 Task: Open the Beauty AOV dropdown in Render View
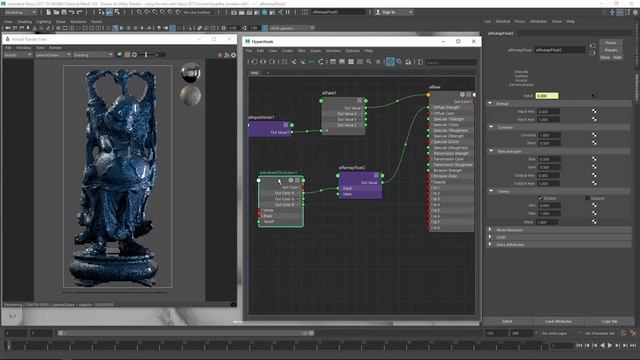[x=18, y=55]
